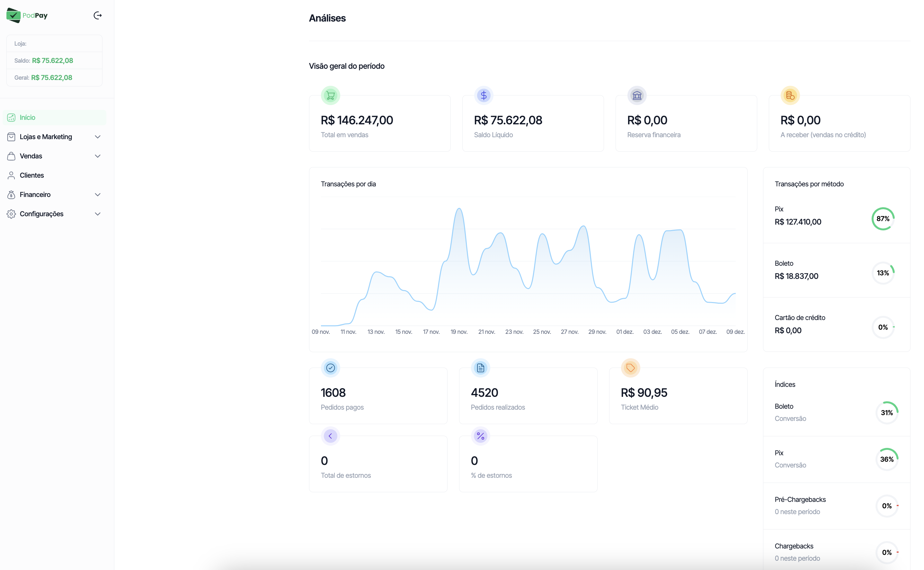This screenshot has height=570, width=924.
Task: Open the Configurações menu
Action: pos(54,214)
